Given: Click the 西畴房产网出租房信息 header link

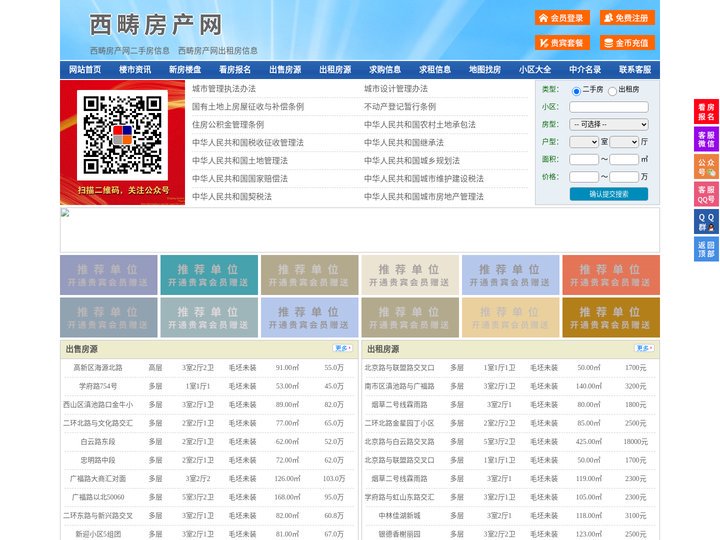Looking at the screenshot, I should click(218, 51).
